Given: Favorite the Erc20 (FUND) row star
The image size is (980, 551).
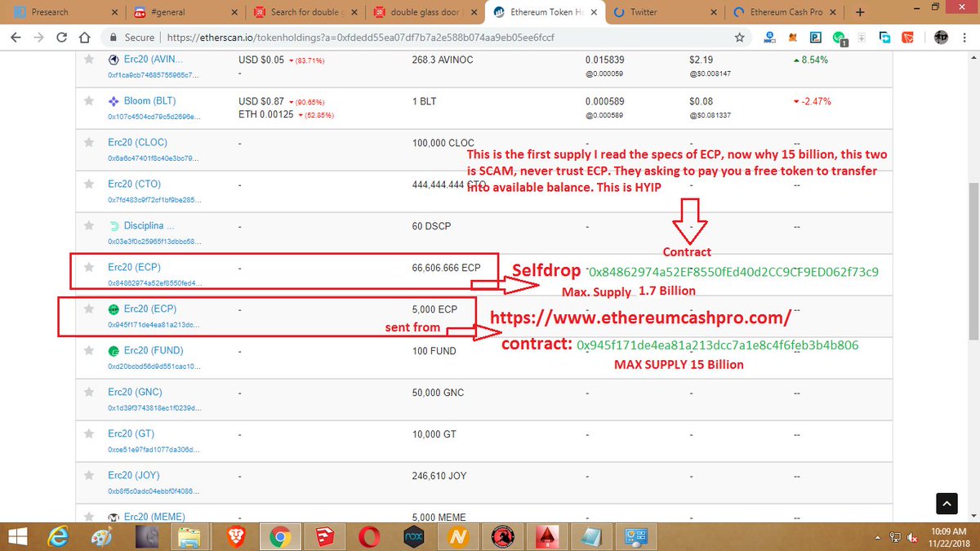Looking at the screenshot, I should 90,350.
